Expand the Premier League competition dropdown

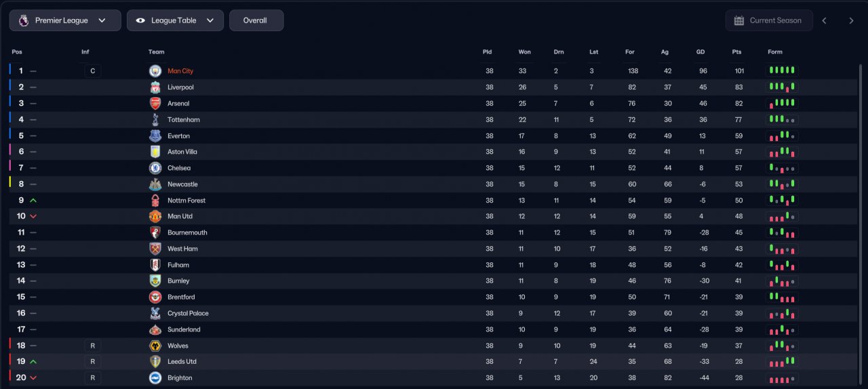(x=65, y=20)
